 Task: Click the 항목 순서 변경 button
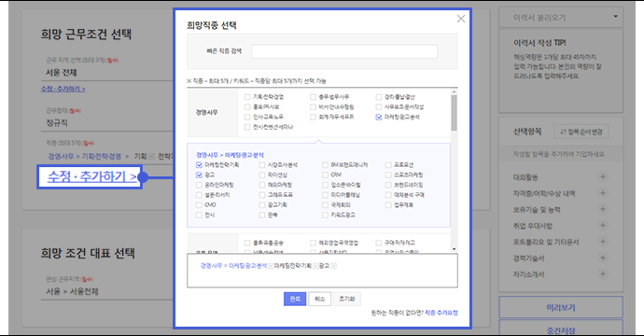[581, 132]
